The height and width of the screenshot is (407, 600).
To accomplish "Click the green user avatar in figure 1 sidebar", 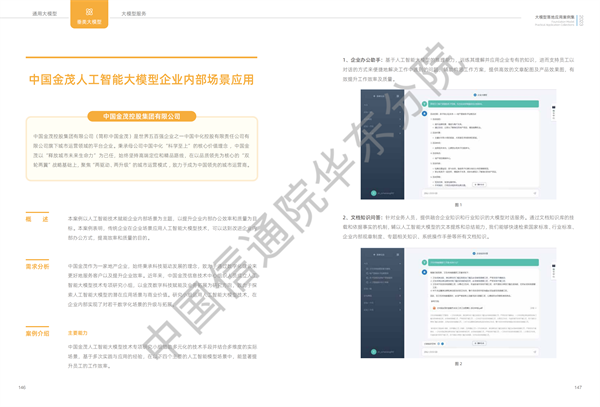I will point(373,193).
